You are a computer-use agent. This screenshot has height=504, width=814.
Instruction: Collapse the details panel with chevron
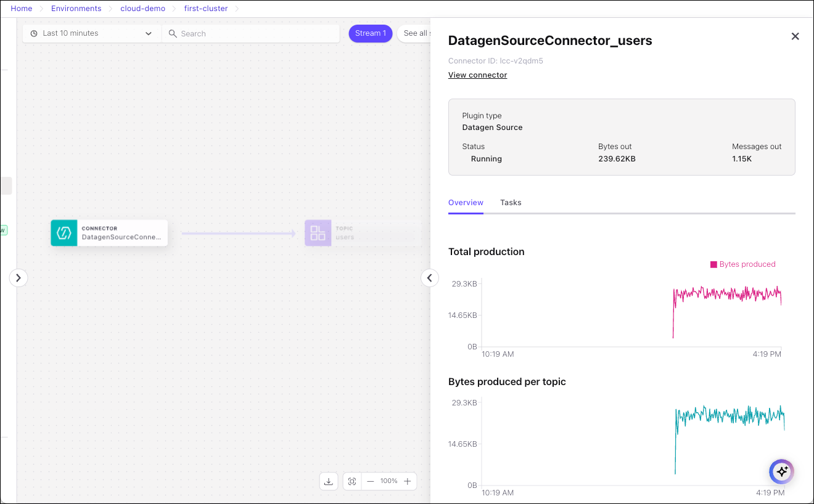point(430,278)
